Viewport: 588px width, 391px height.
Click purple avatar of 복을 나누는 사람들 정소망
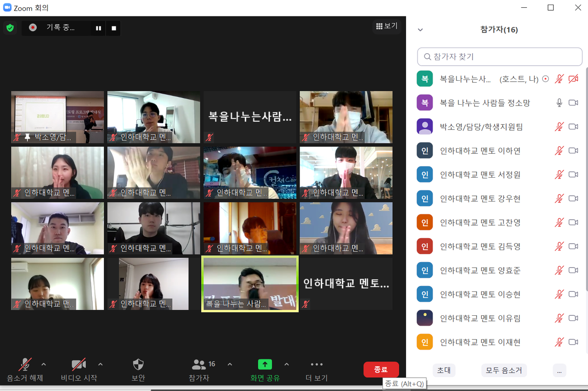point(425,103)
